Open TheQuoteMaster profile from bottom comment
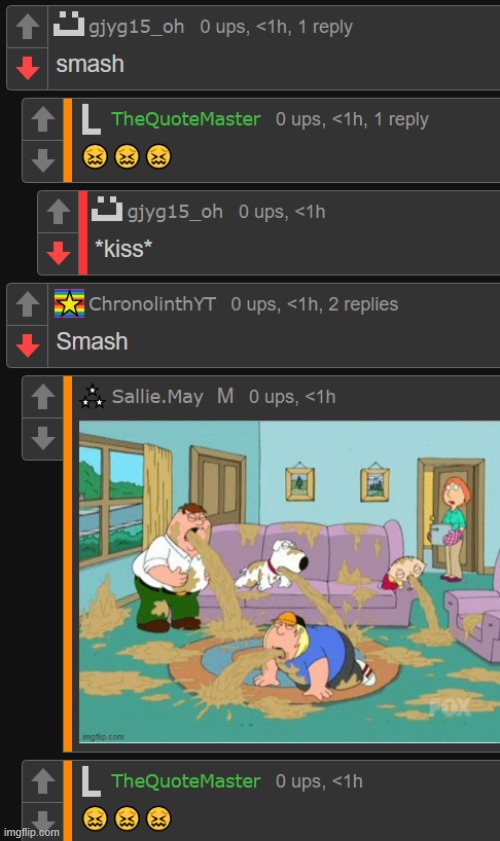500x841 pixels. 186,781
